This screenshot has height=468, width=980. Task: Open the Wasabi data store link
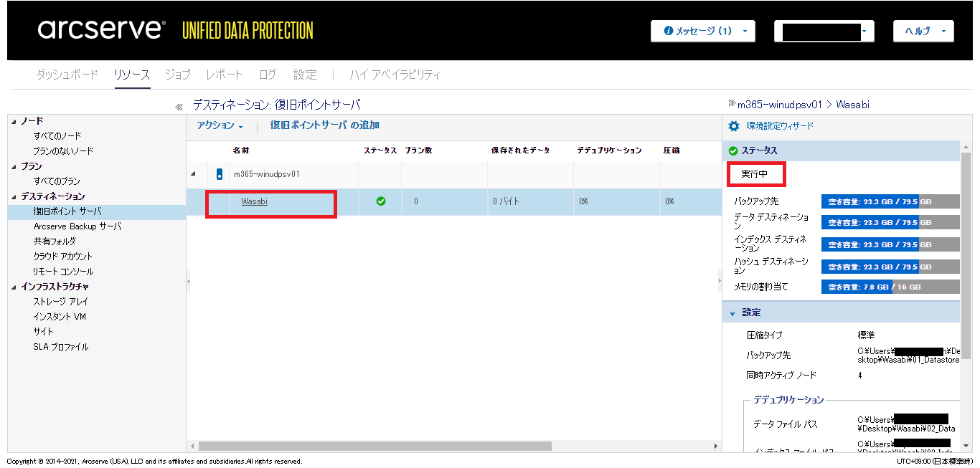click(255, 201)
